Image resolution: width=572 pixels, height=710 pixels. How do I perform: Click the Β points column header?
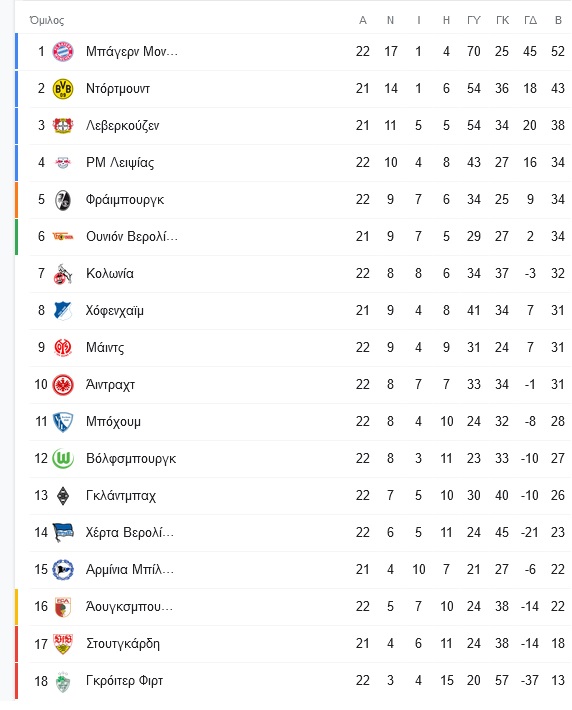coord(558,20)
